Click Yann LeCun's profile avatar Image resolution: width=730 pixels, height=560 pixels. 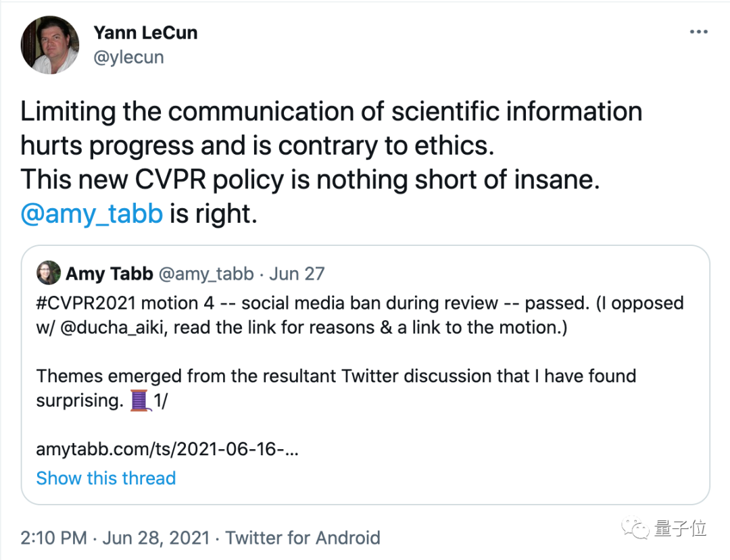[x=49, y=45]
